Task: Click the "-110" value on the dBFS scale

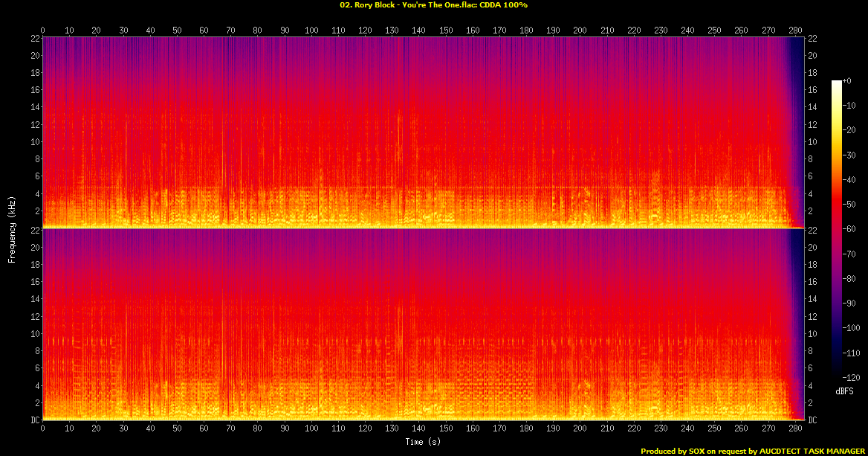Action: pyautogui.click(x=852, y=353)
